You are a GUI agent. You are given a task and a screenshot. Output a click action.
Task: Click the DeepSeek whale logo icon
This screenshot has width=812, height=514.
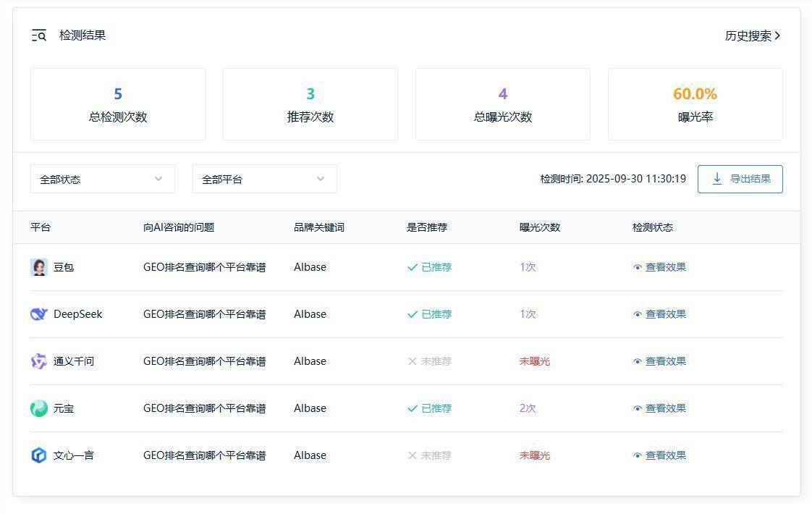coord(39,314)
